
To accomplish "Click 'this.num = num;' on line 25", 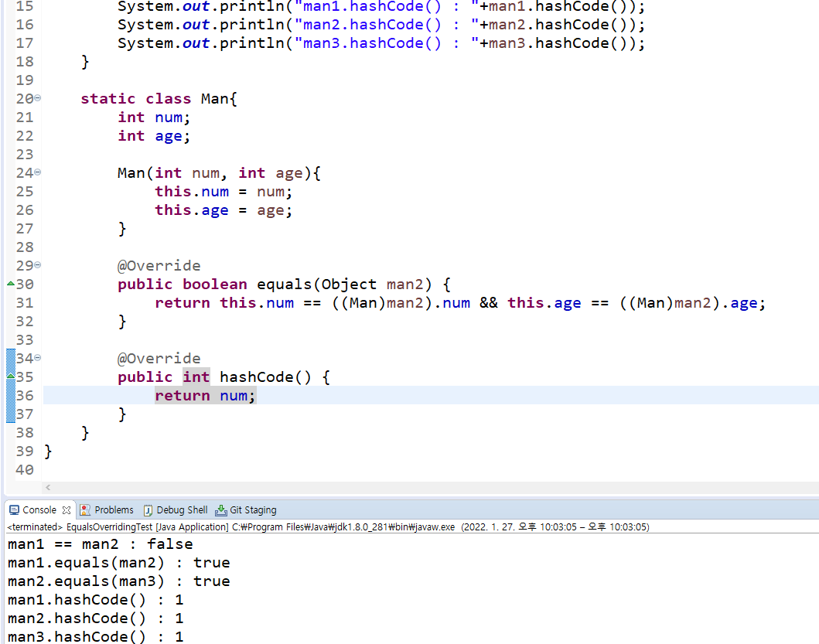I will pos(224,192).
